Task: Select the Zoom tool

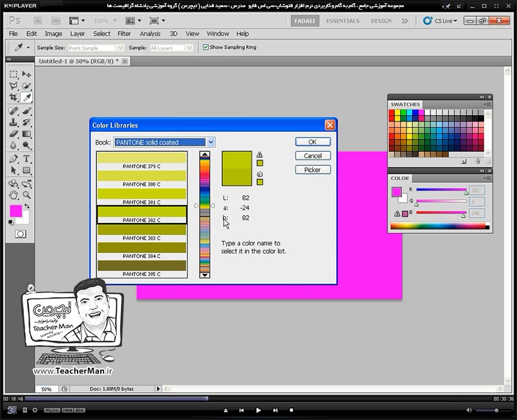Action: coord(26,195)
